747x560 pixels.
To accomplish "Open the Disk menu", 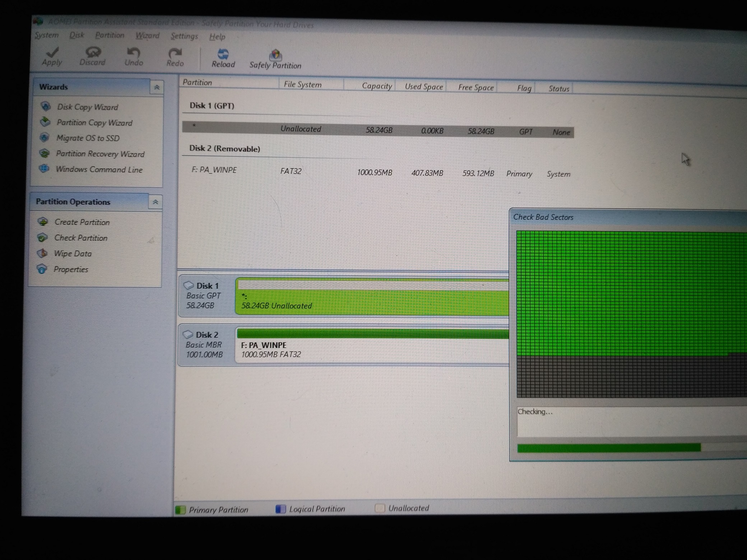I will [77, 35].
